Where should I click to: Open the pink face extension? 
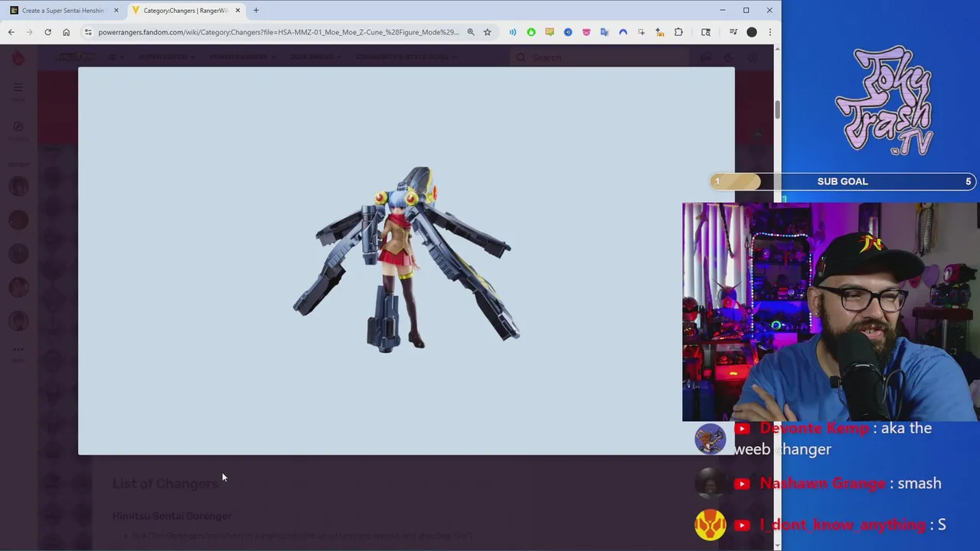(x=586, y=32)
